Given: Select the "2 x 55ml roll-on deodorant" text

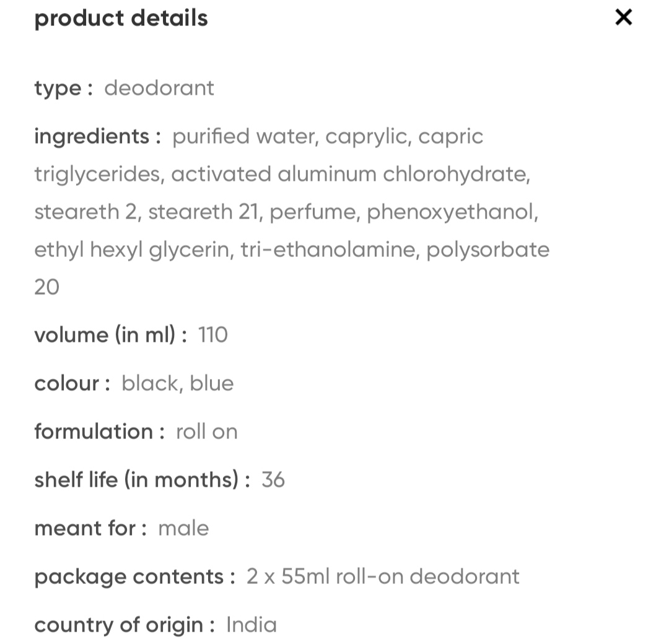Looking at the screenshot, I should pos(383,577).
